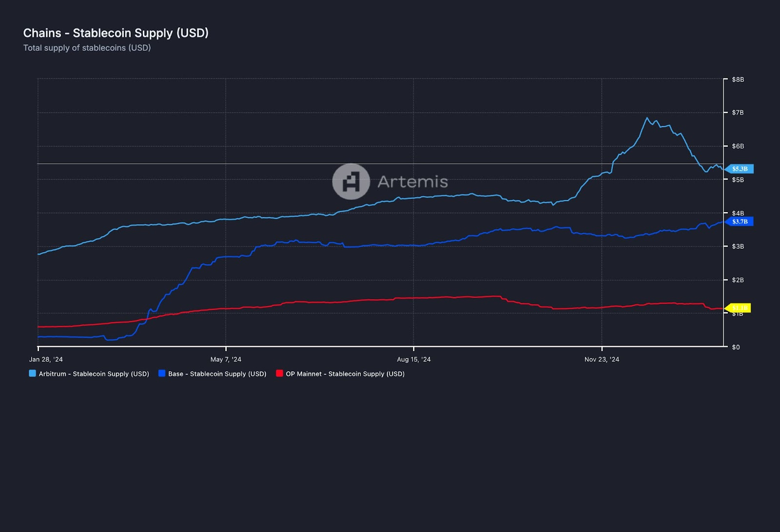This screenshot has height=532, width=780.
Task: Select the Jan 28, '24 axis label
Action: (x=47, y=359)
